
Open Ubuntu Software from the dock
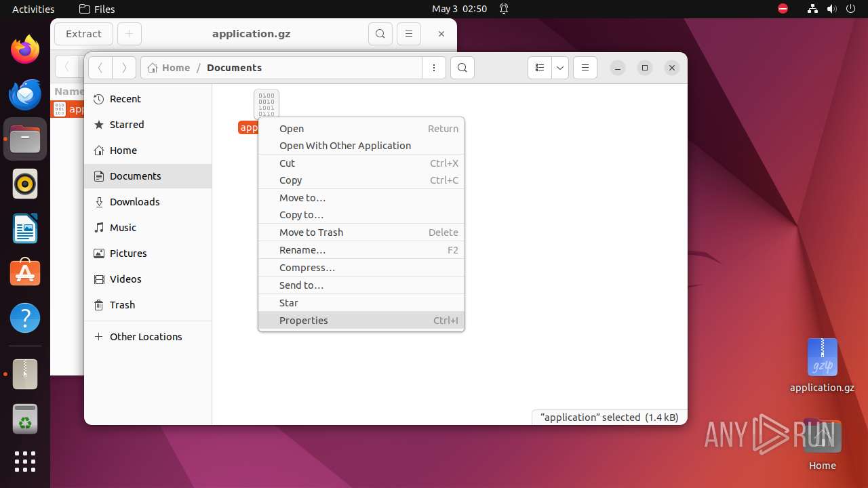point(25,273)
